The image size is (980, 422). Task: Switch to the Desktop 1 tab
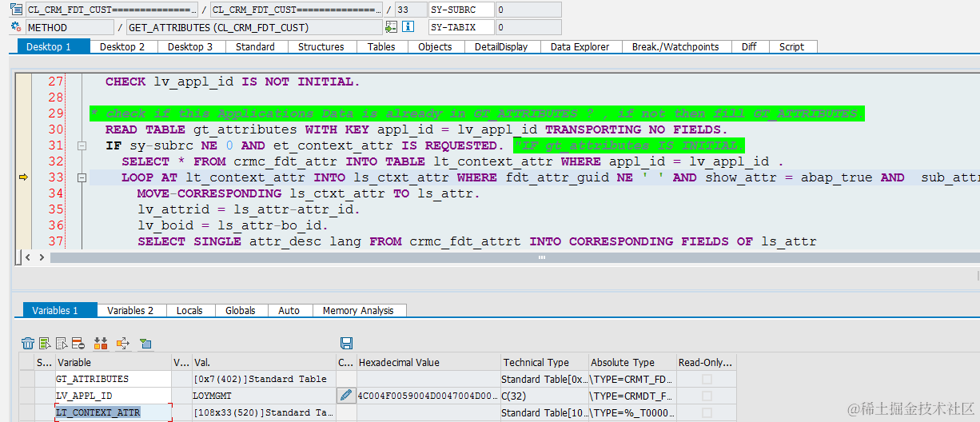pyautogui.click(x=54, y=46)
